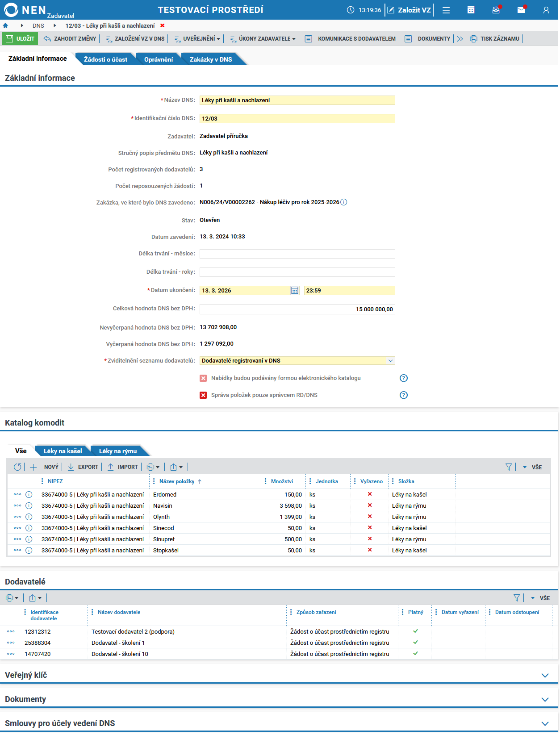
Task: Open share/export dropdown in catalog toolbar
Action: tap(176, 467)
